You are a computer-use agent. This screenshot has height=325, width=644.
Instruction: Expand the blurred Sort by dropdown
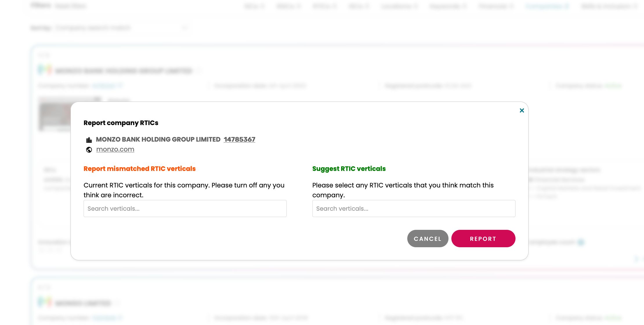pyautogui.click(x=122, y=28)
